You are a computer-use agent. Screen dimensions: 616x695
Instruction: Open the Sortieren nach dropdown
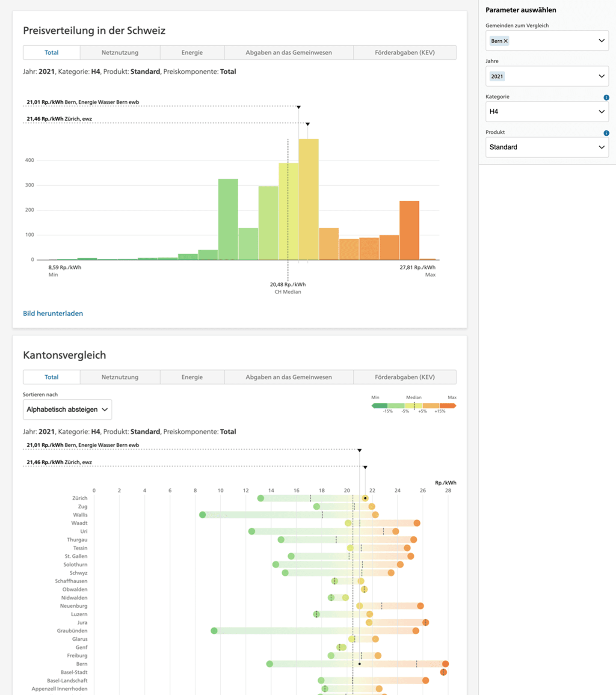click(x=67, y=410)
